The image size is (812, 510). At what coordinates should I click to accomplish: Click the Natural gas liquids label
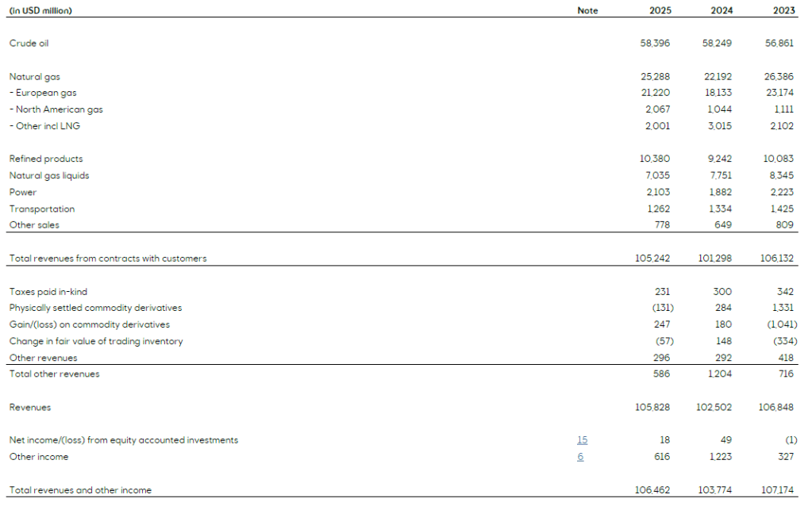click(49, 175)
